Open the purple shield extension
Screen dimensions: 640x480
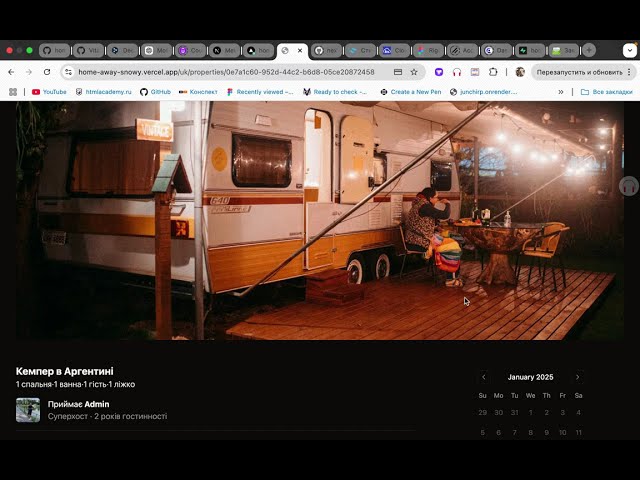pyautogui.click(x=439, y=72)
